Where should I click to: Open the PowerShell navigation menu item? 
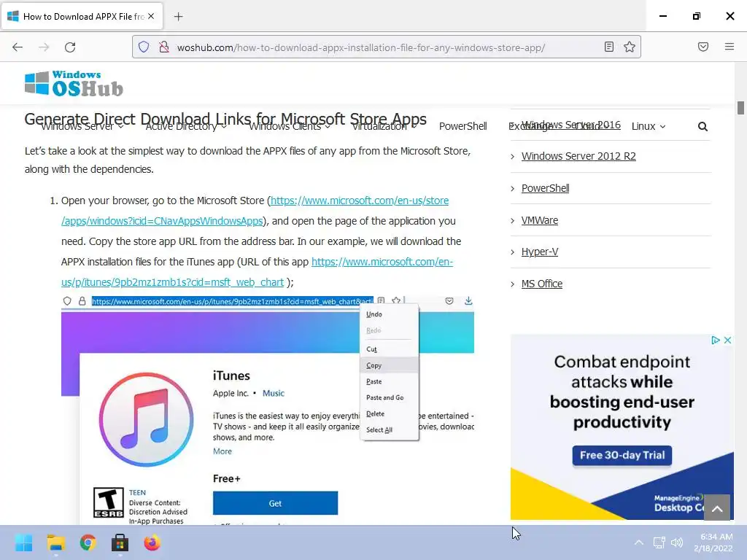coord(462,126)
